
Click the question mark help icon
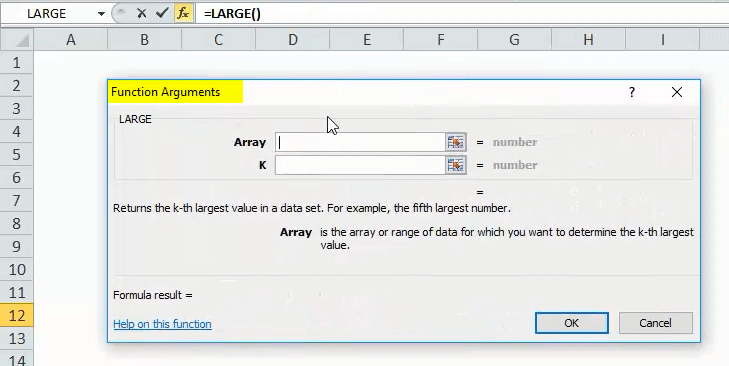631,92
